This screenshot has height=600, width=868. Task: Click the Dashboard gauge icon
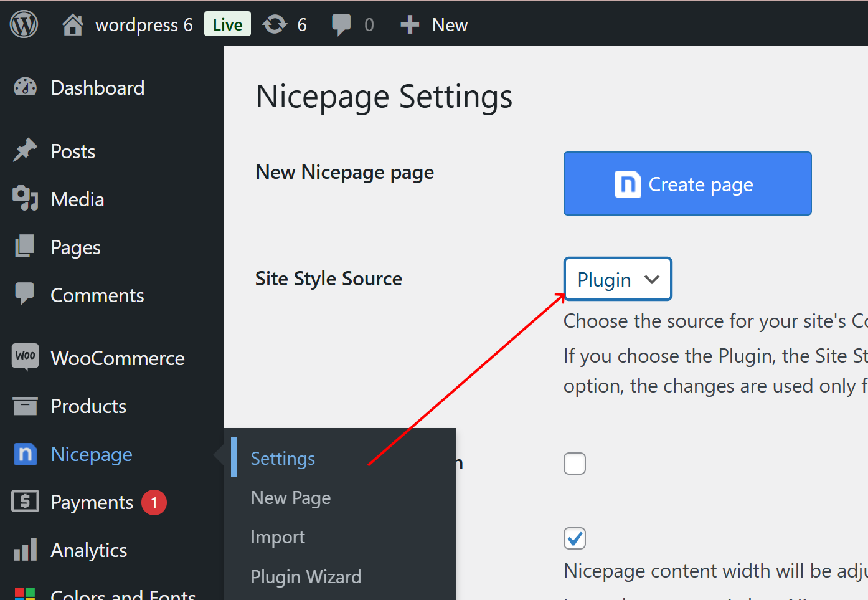click(26, 87)
